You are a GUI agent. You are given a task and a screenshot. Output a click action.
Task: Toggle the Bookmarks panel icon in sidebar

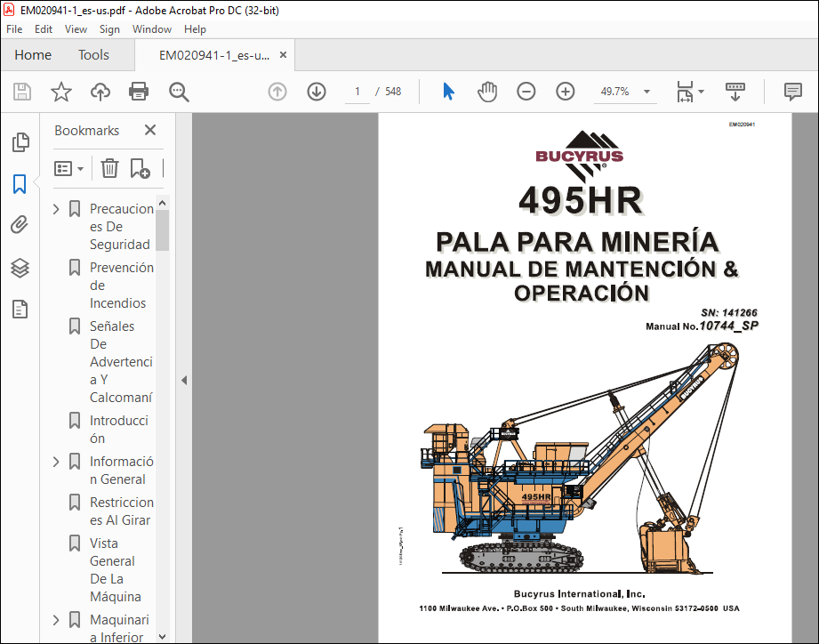(x=20, y=184)
